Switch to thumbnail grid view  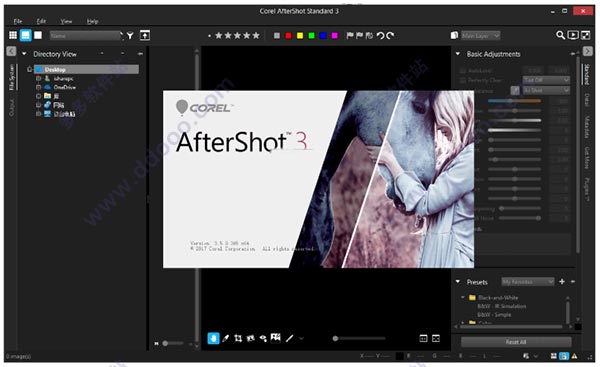[x=13, y=35]
